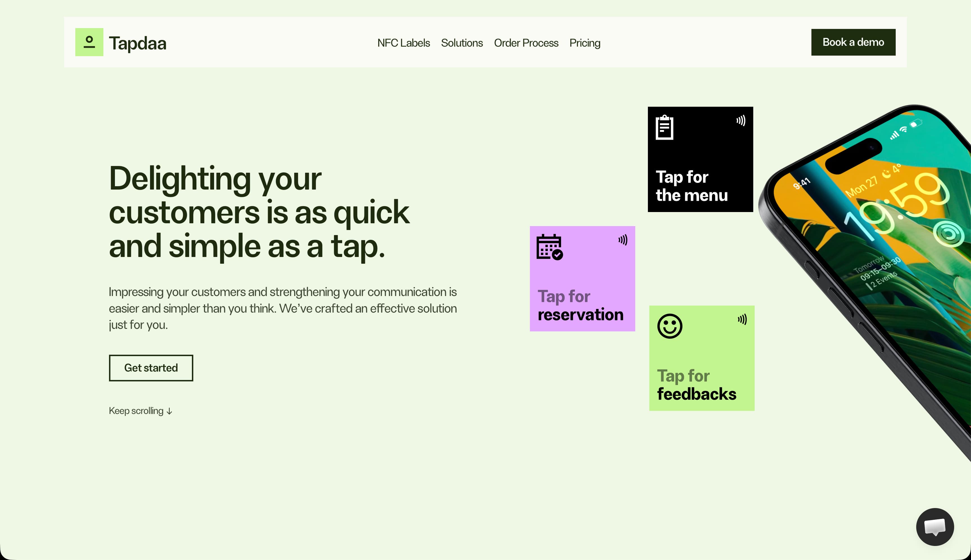
Task: Go to the Solutions nav item
Action: click(x=462, y=43)
